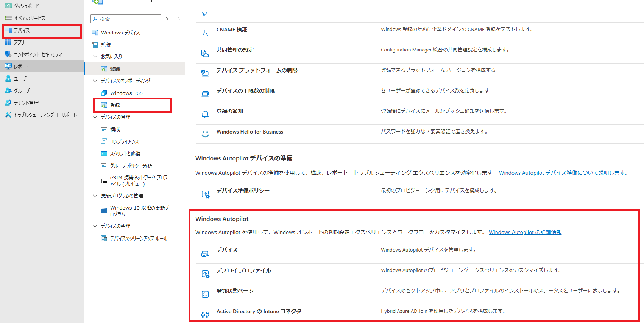644x323 pixels.
Task: Open デプロイ プロファイル
Action: (x=244, y=270)
